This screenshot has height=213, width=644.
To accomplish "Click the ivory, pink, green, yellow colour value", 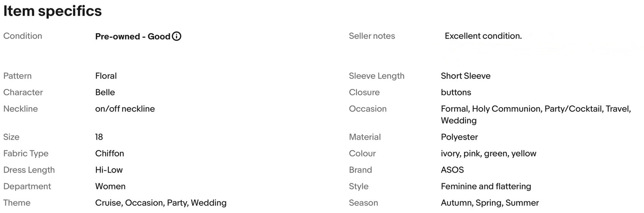I will tap(488, 153).
